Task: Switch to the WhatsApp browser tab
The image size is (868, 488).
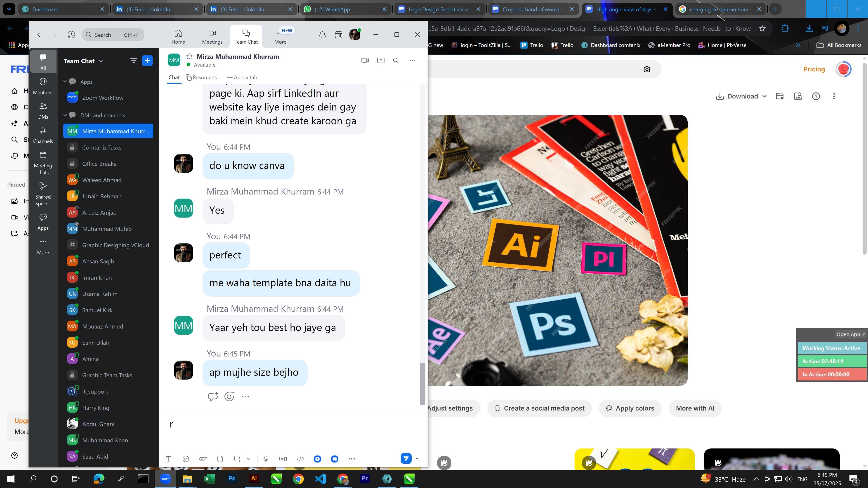Action: pyautogui.click(x=345, y=9)
